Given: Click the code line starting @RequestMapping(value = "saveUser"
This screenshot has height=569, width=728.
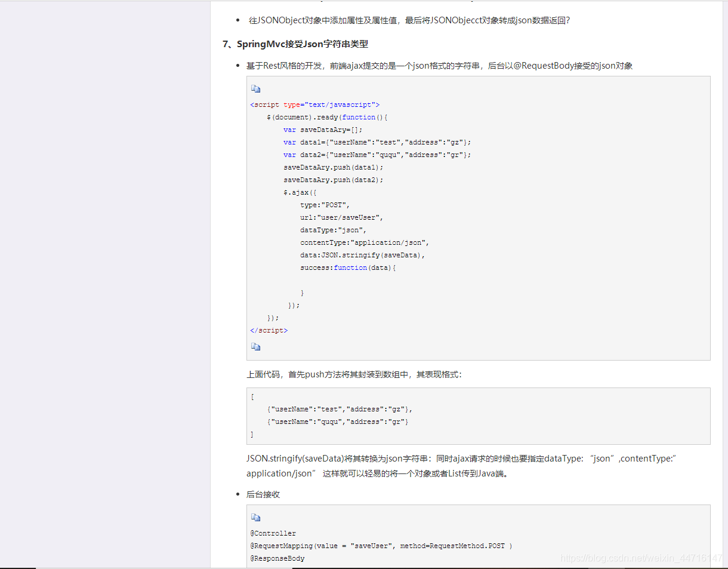Looking at the screenshot, I should (381, 546).
